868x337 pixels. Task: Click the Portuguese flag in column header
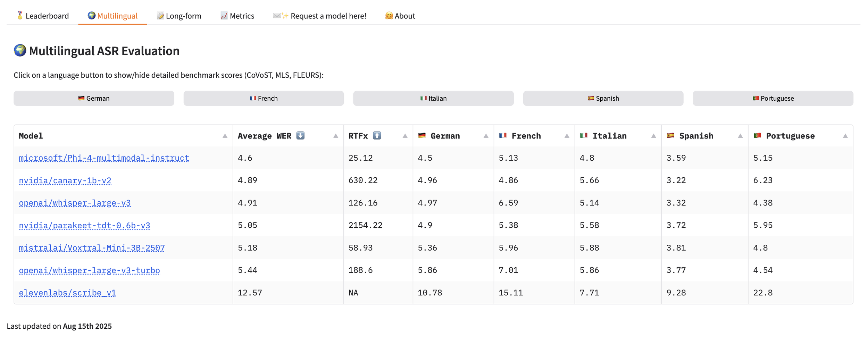click(758, 136)
